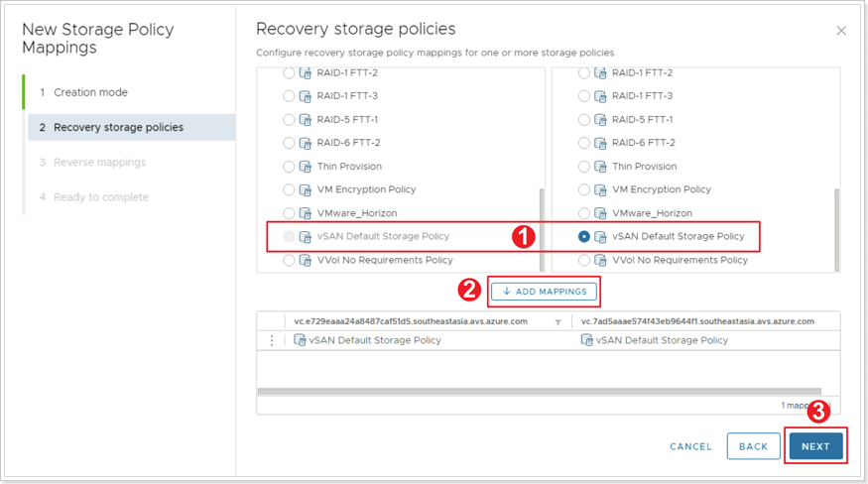Click the mappings table horizontal scrollbar
This screenshot has height=484, width=868.
(540, 392)
